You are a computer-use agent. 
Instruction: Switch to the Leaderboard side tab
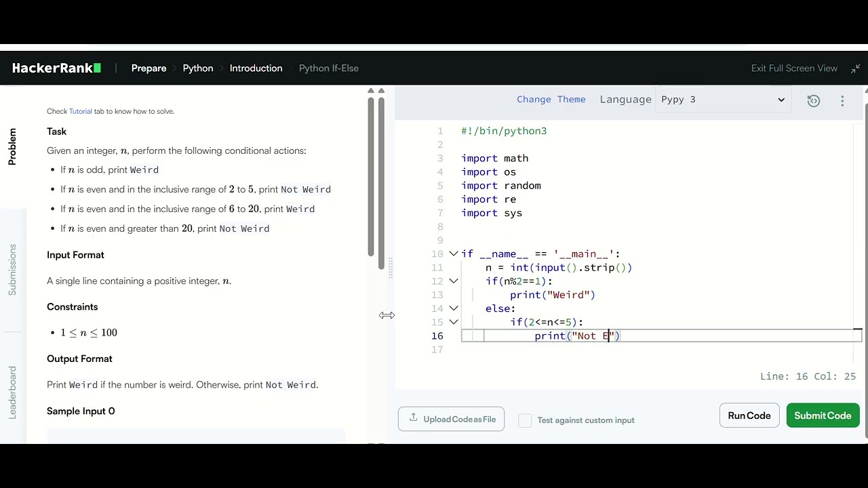(x=12, y=392)
